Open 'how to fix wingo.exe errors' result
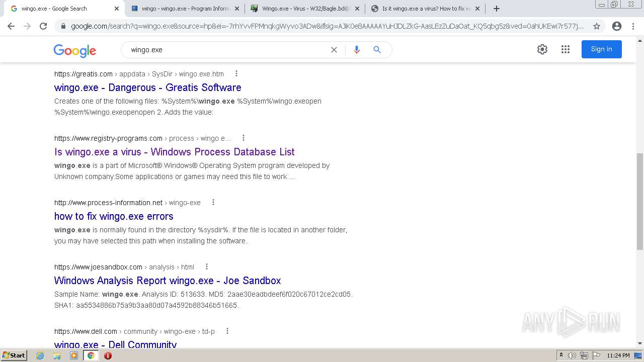Screen dimensions: 644x362 (x=114, y=216)
